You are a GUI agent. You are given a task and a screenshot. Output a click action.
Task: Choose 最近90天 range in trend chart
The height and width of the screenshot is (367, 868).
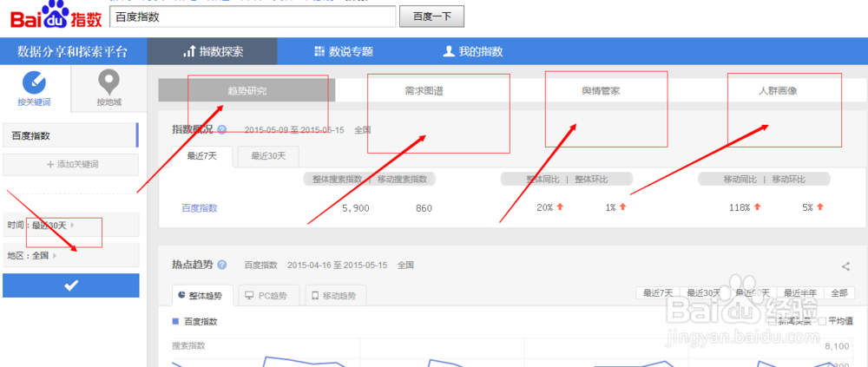(x=753, y=293)
